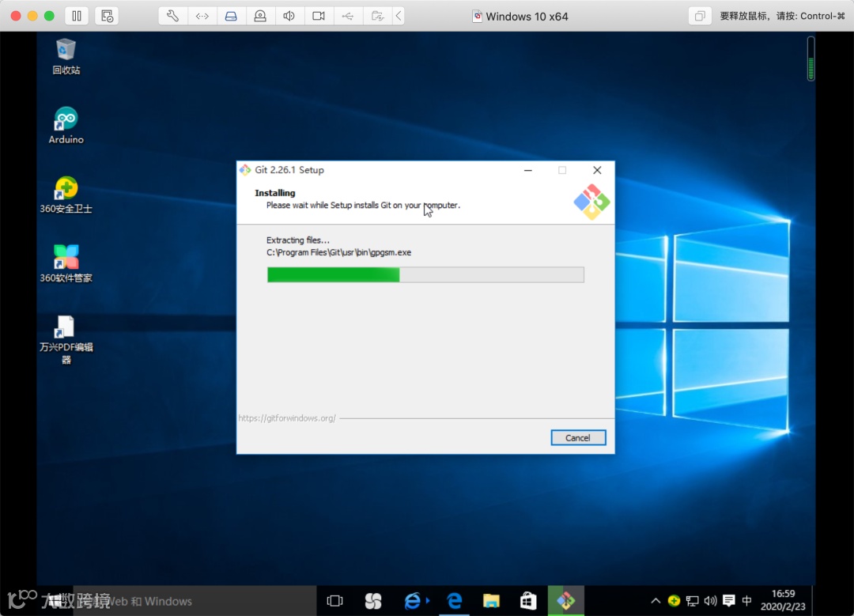This screenshot has width=854, height=616.
Task: Click the gitforwindows.org link
Action: [x=287, y=418]
